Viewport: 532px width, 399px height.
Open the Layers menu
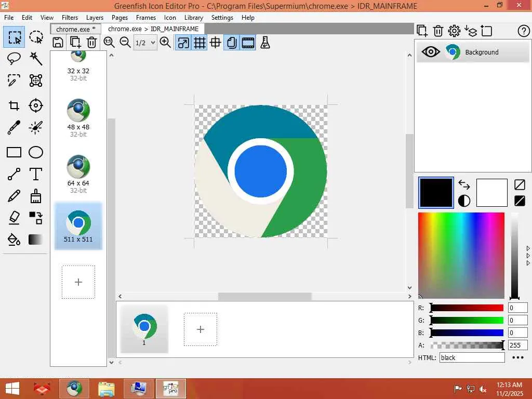point(95,17)
